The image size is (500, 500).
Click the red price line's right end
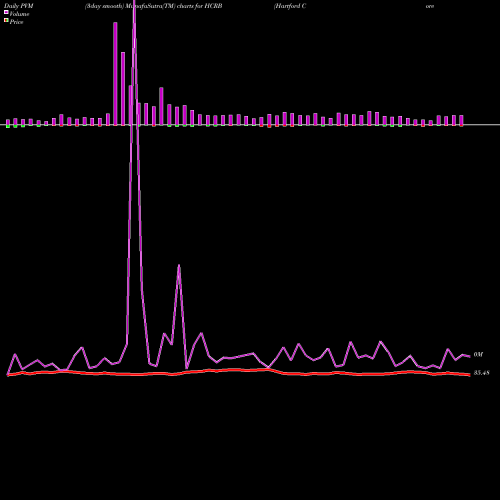[x=469, y=375]
